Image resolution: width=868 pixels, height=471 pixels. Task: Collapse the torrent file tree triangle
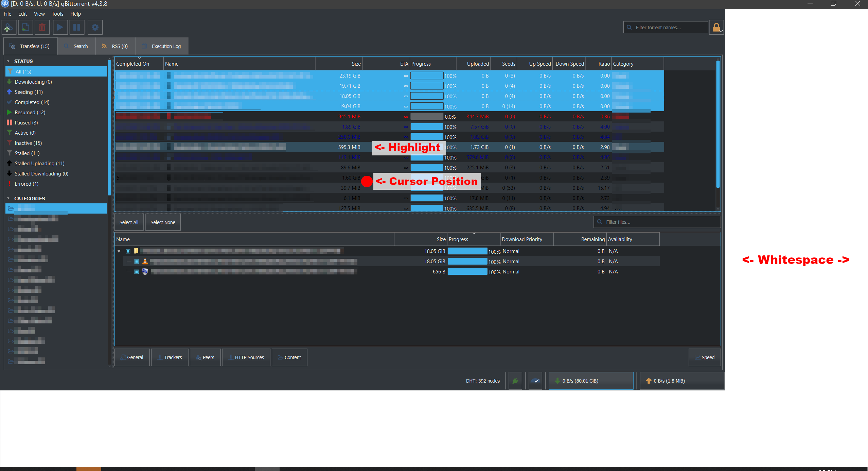119,251
